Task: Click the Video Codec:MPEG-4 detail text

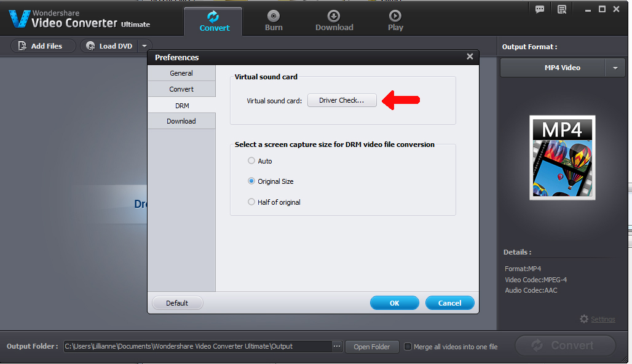Action: point(535,279)
